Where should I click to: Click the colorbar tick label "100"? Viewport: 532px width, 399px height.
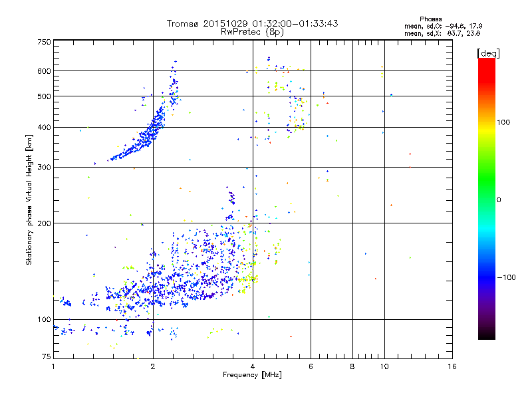(x=503, y=122)
